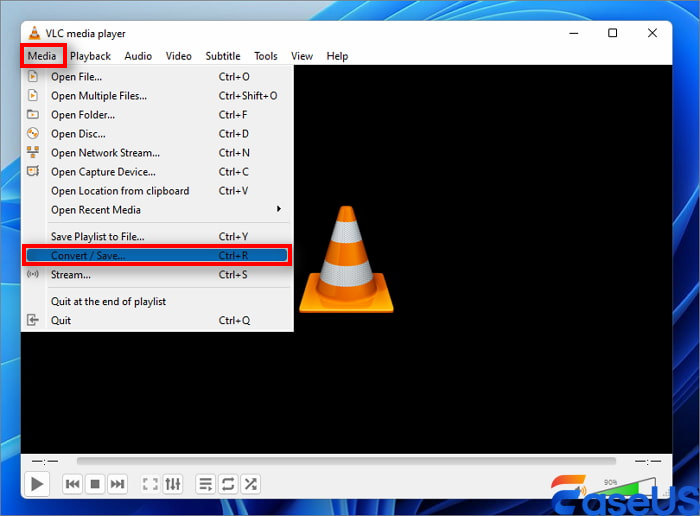700x516 pixels.
Task: Click the elapsed time label
Action: [45, 461]
